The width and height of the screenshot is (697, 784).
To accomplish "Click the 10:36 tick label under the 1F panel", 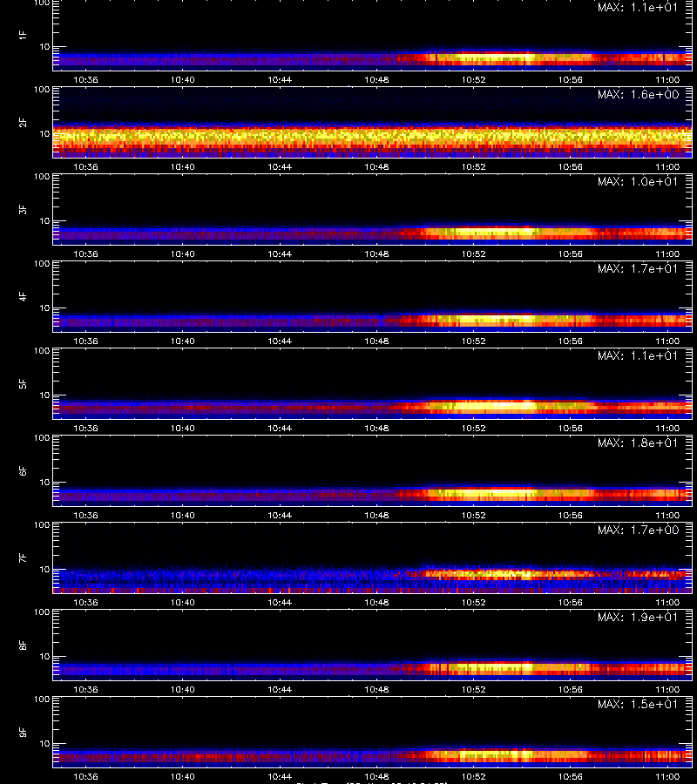I will 85,80.
